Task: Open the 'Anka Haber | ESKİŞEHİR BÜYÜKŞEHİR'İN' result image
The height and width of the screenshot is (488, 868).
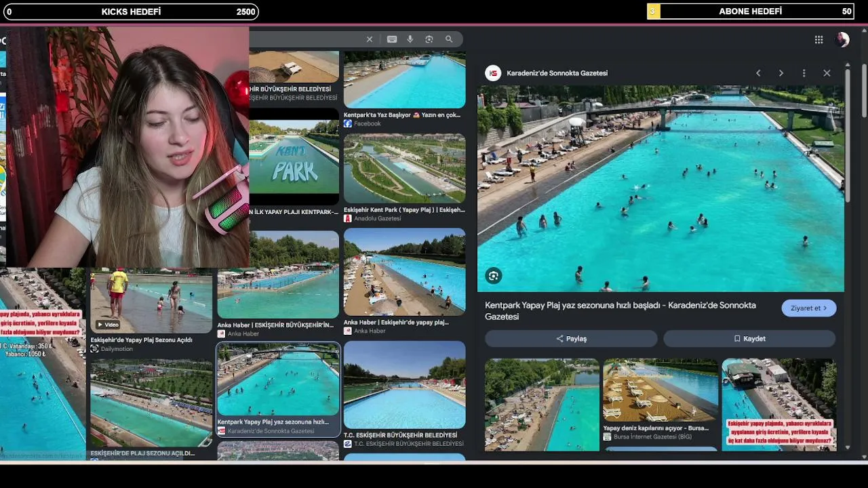Action: pyautogui.click(x=278, y=274)
